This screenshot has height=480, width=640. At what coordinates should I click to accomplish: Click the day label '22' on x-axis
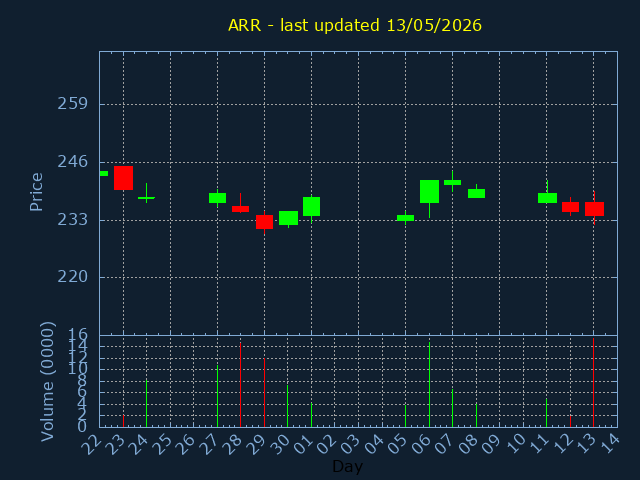tap(91, 444)
